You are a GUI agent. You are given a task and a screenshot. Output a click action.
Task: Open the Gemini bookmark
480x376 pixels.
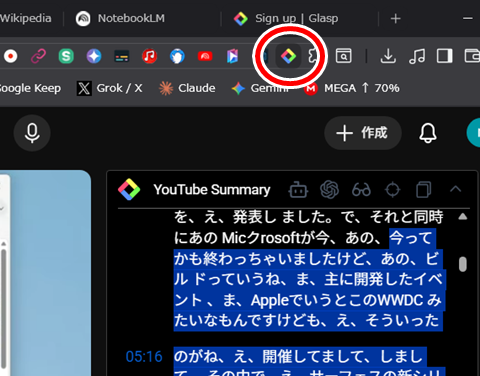click(260, 88)
